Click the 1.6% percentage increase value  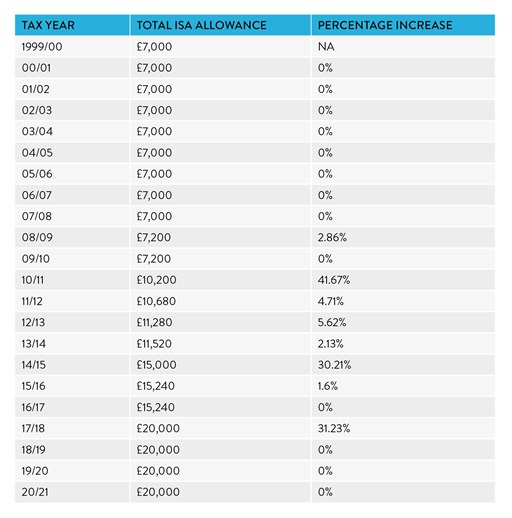point(328,386)
